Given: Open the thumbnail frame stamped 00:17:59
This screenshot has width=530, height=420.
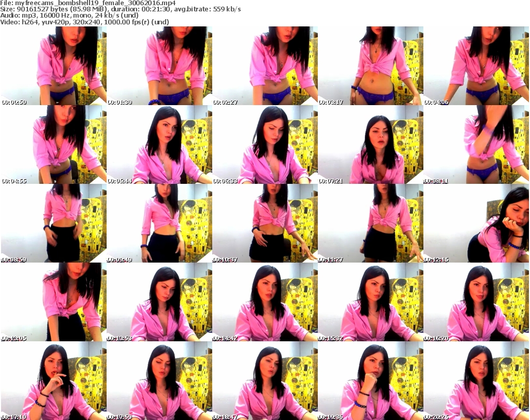Looking at the screenshot, I should [159, 381].
